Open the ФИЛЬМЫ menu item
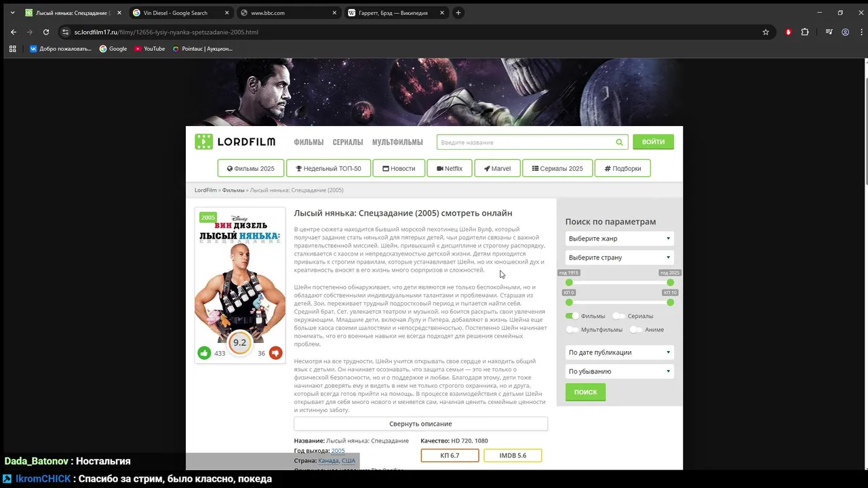 pos(309,142)
